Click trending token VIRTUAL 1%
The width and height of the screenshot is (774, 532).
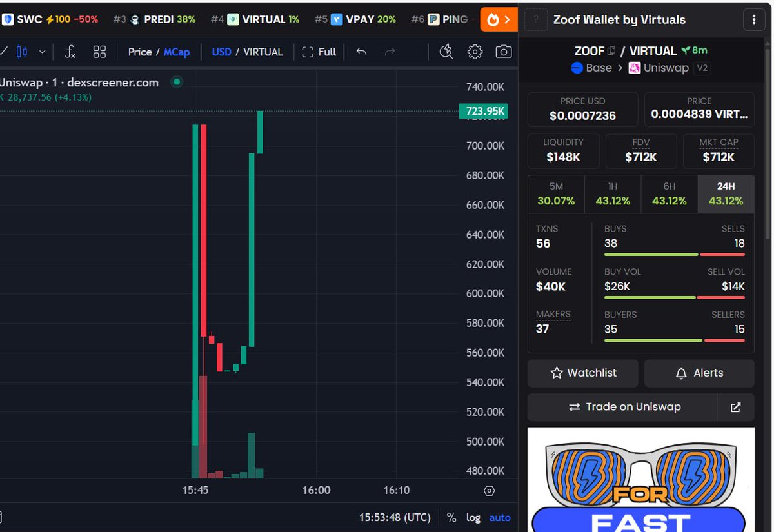[x=255, y=19]
